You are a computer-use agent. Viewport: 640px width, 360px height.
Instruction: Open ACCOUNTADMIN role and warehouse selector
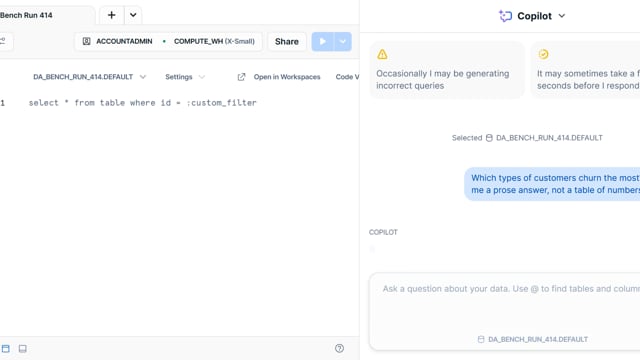(169, 41)
